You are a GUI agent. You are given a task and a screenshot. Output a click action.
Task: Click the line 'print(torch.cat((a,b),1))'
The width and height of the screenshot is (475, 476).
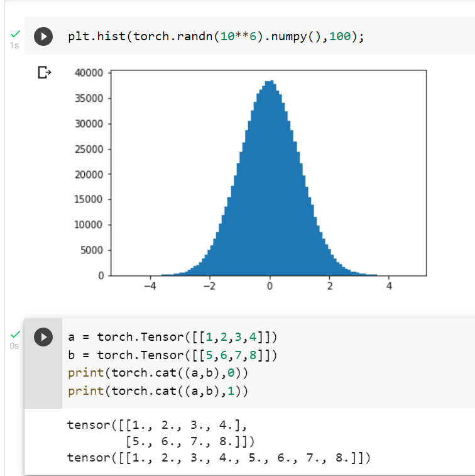click(x=158, y=391)
